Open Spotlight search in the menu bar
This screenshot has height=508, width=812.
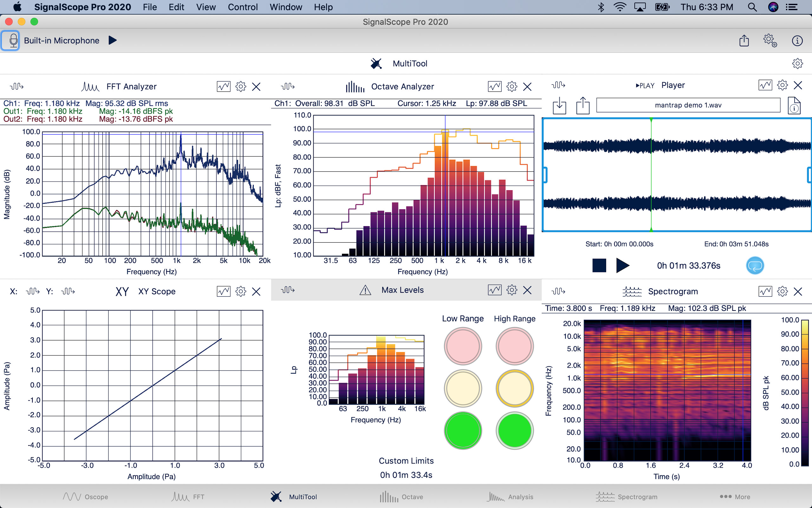[752, 7]
